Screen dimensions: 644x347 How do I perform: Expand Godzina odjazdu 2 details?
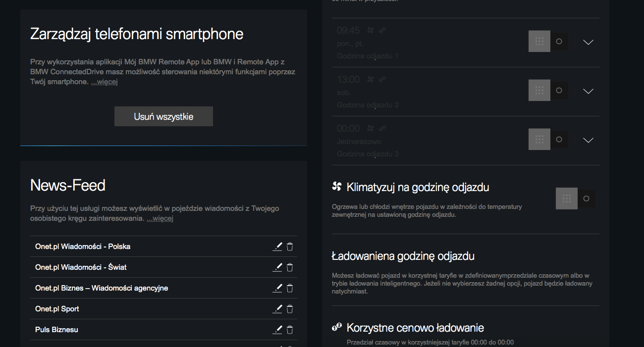click(588, 91)
